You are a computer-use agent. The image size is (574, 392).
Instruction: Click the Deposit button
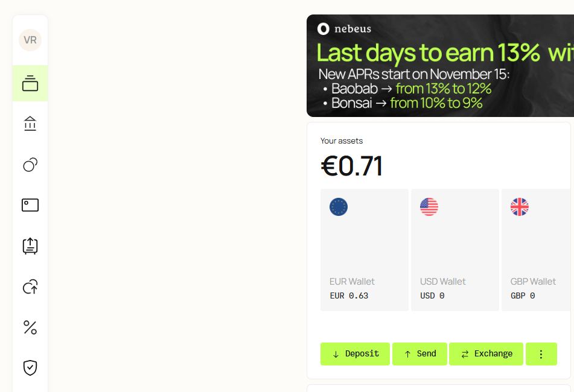[x=355, y=354]
